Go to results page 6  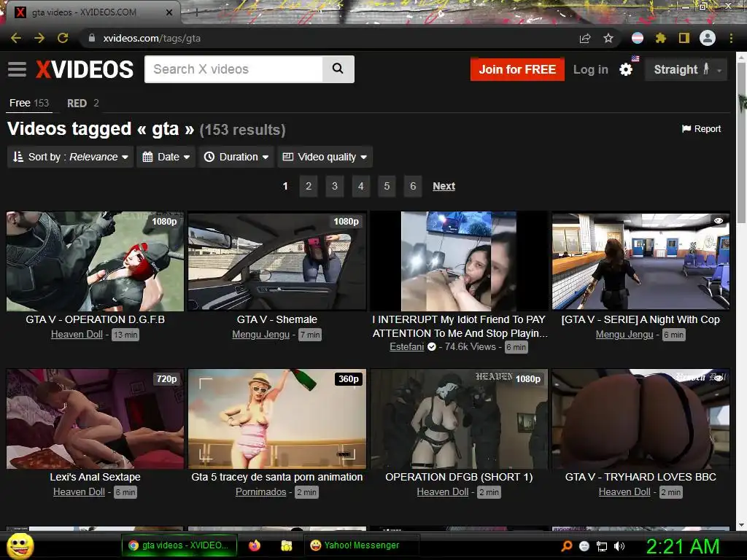pyautogui.click(x=413, y=186)
